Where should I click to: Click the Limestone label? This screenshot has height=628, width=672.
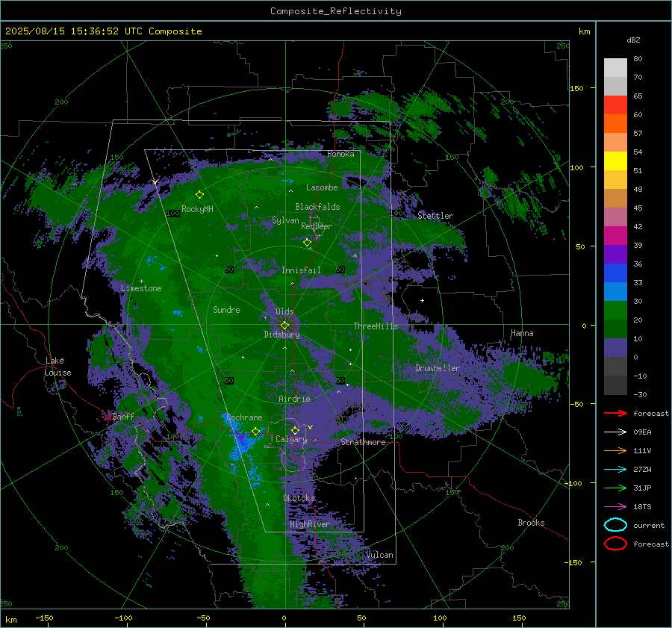point(141,288)
